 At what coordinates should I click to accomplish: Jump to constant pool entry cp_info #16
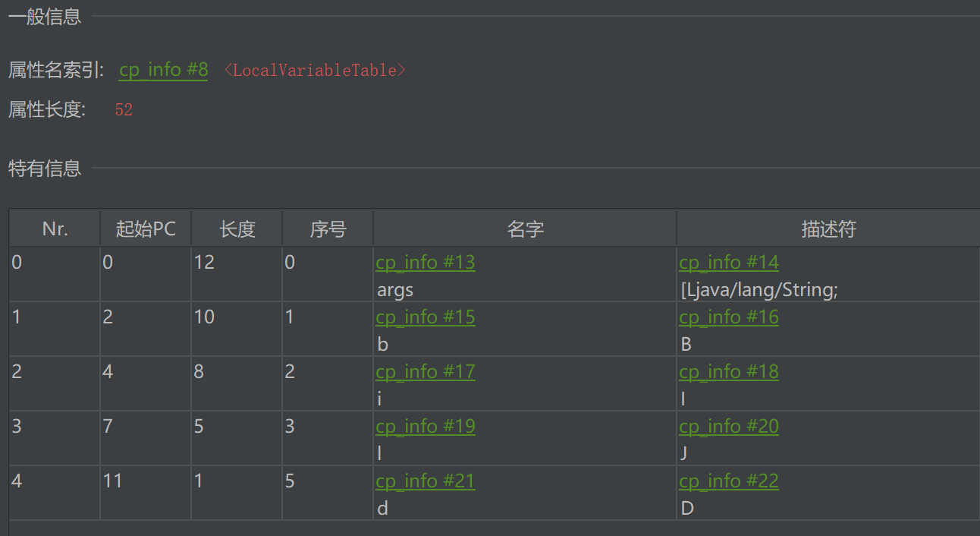[729, 317]
